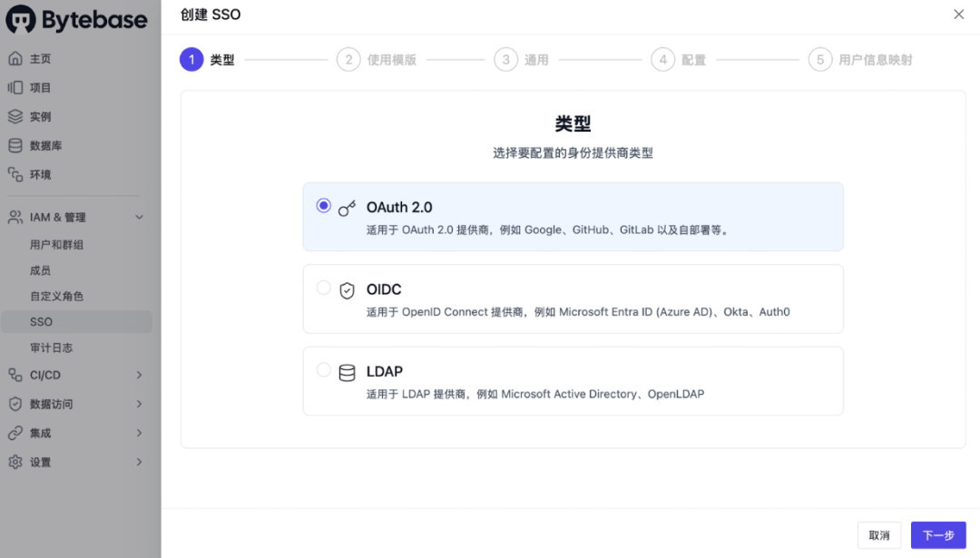Open the 主页 home icon
The width and height of the screenshot is (980, 558).
point(15,59)
